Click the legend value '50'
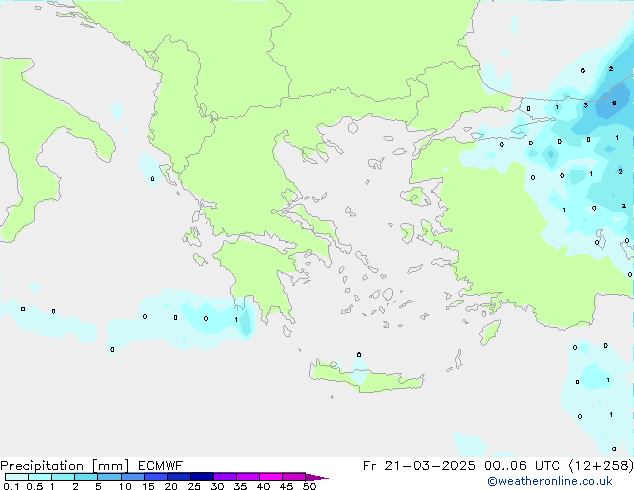 coord(310,486)
